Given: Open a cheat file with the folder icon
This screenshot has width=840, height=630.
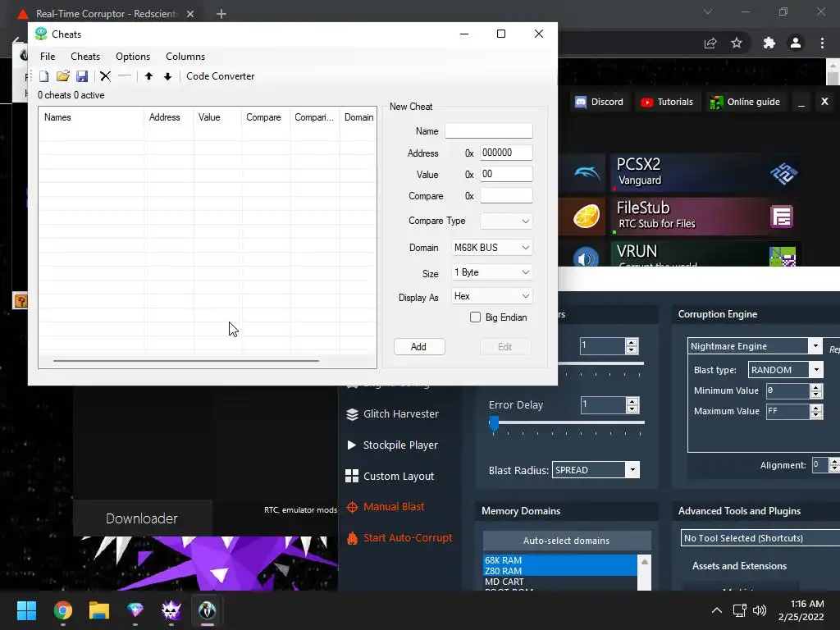Looking at the screenshot, I should pos(62,76).
